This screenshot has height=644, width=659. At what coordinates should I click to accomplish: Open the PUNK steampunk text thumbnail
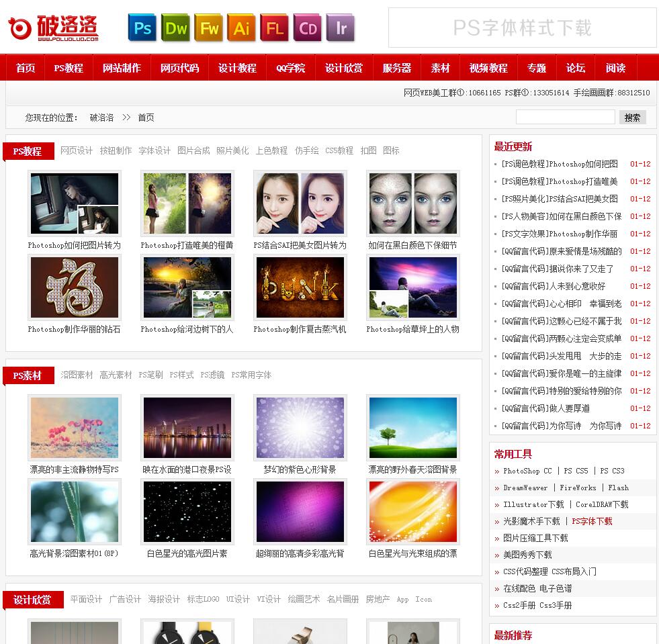click(x=300, y=287)
